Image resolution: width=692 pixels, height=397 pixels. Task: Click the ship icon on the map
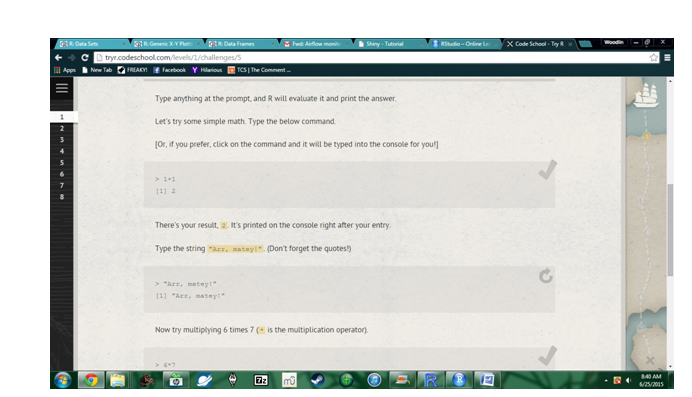pos(647,95)
